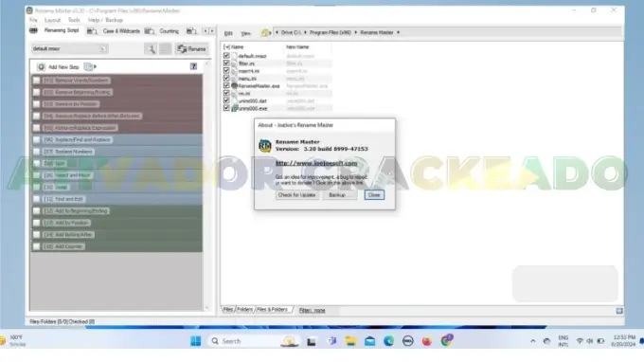Click the icon beside Case & Wildcards
Image resolution: width=644 pixels, height=362 pixels.
92,31
